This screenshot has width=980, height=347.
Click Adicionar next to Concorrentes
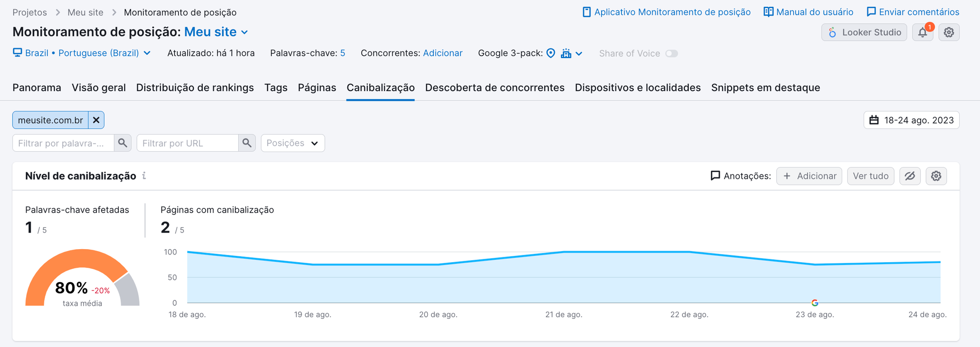(x=442, y=53)
